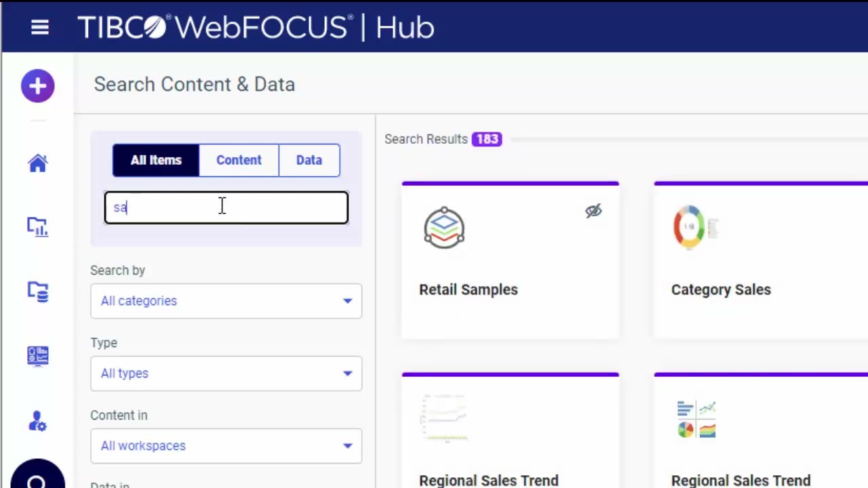This screenshot has height=488, width=868.
Task: Go to Home via the sidebar house icon
Action: (37, 163)
